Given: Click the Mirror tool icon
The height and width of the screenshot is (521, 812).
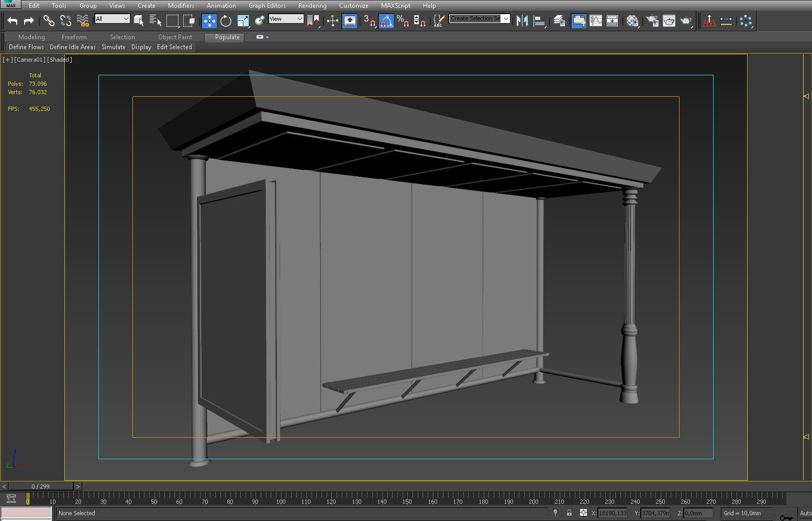Looking at the screenshot, I should 522,21.
